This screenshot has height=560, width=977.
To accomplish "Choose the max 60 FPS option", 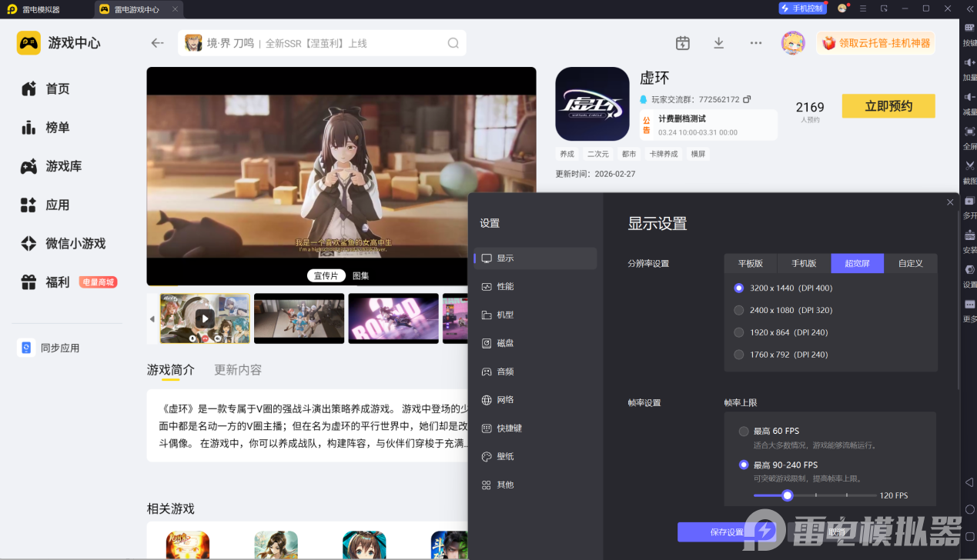I will click(744, 431).
